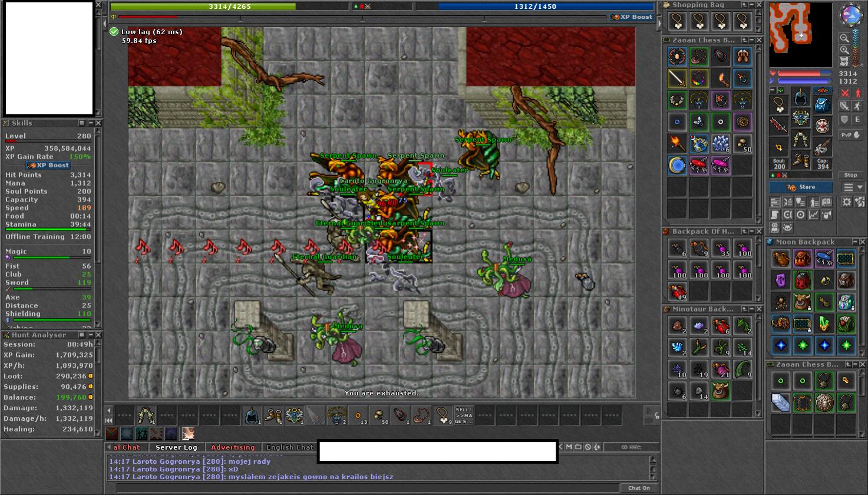The width and height of the screenshot is (868, 495).
Task: Click the crossed swords offensive mode icon
Action: click(x=845, y=93)
